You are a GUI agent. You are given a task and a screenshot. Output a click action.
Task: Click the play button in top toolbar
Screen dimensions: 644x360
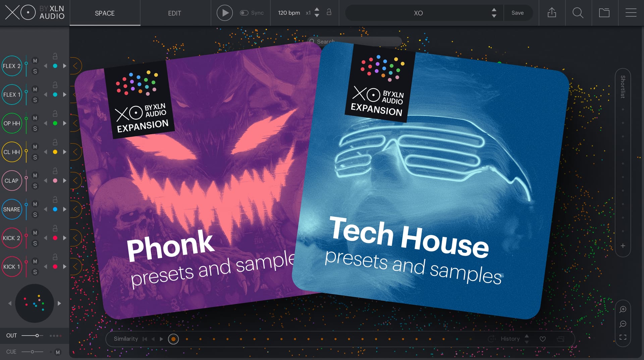coord(224,13)
